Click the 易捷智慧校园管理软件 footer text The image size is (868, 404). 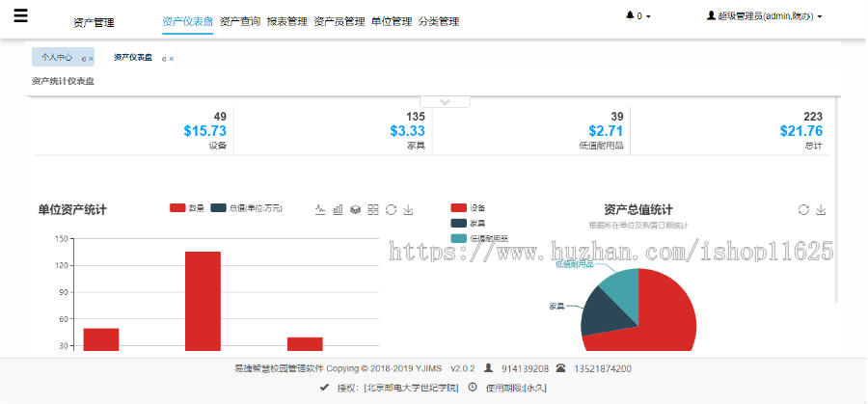point(280,368)
